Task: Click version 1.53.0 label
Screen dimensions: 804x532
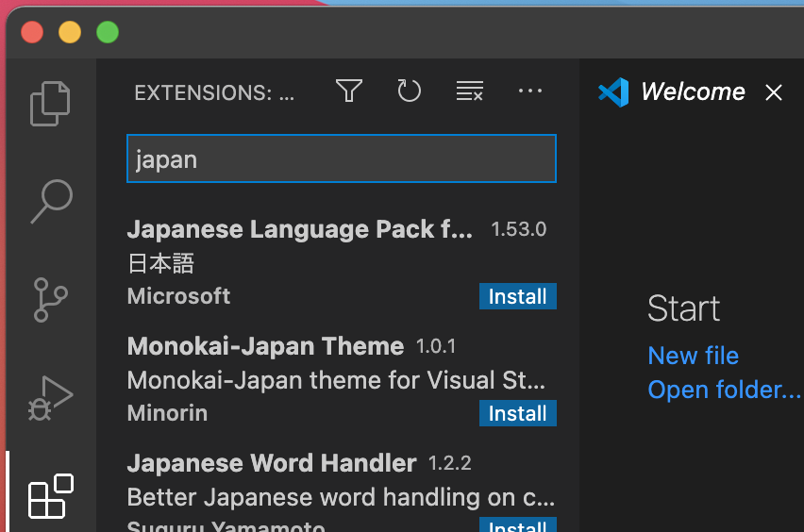Action: [x=518, y=229]
